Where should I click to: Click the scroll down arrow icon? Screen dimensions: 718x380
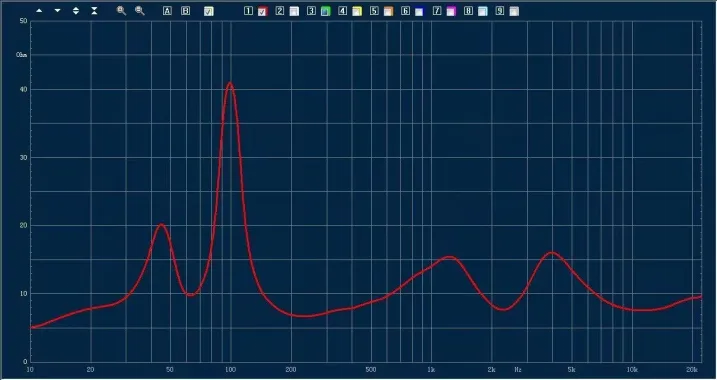tap(58, 11)
